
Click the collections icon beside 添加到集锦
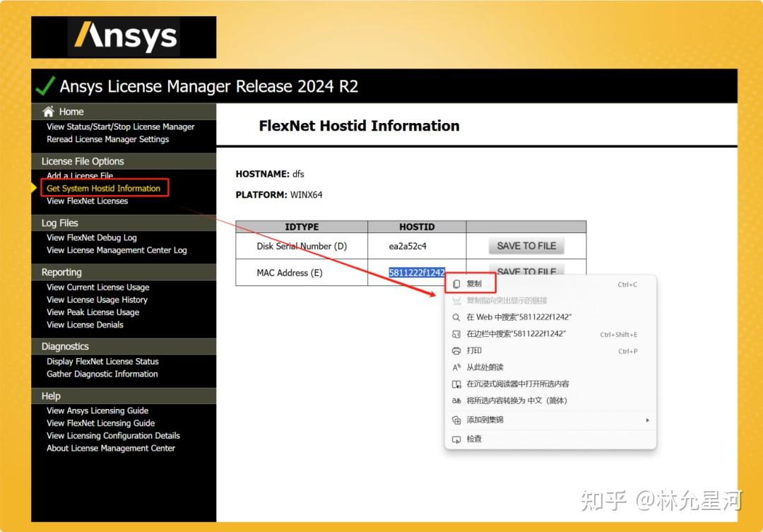pos(458,419)
